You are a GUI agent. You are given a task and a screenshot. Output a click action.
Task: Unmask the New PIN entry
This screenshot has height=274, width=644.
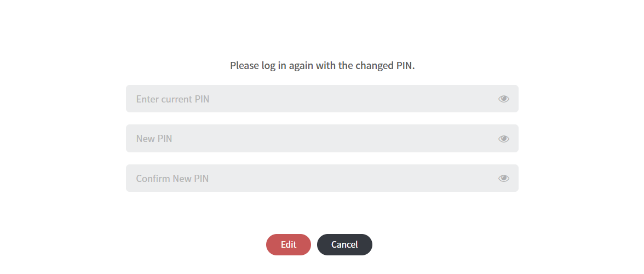point(504,139)
